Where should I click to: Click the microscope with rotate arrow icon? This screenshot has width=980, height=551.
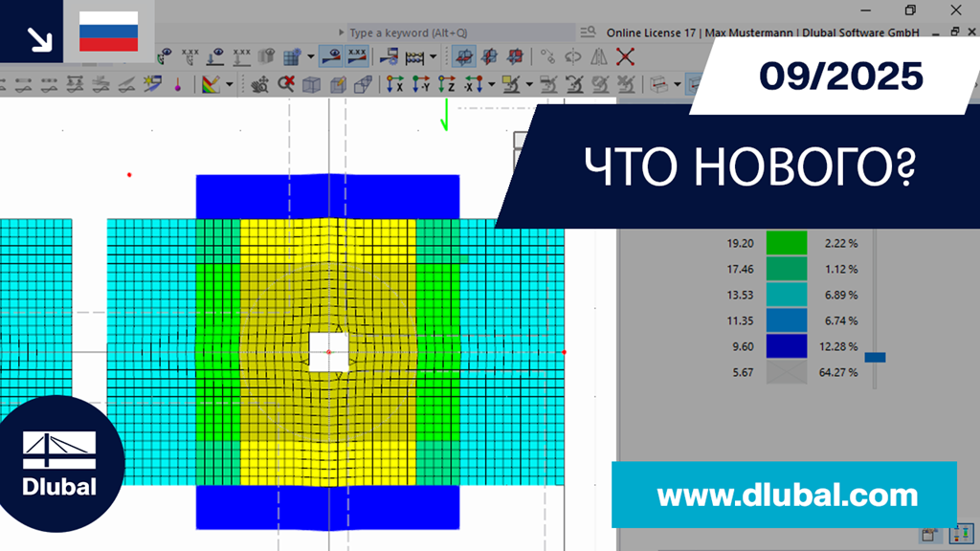[575, 84]
